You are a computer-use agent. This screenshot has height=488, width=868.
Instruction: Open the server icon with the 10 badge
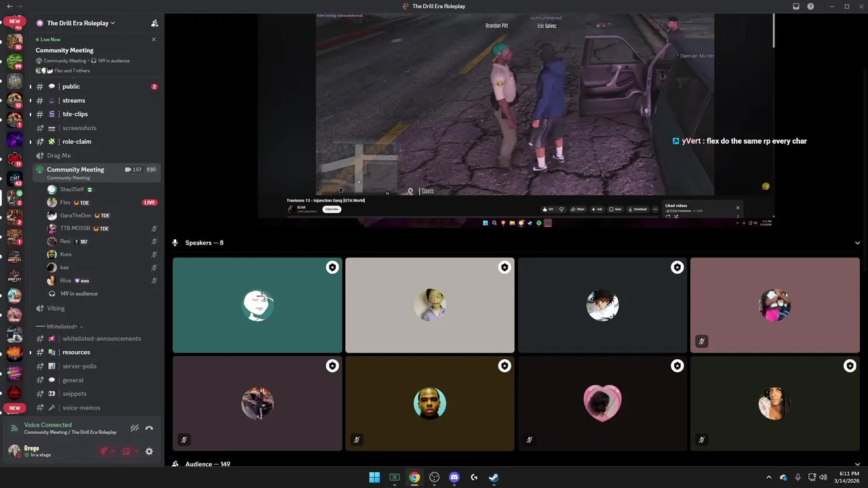pyautogui.click(x=15, y=41)
